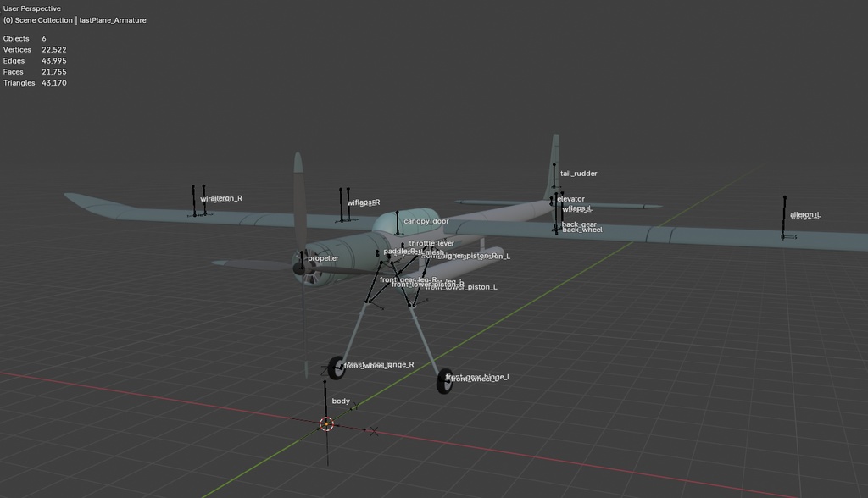Select the "canopy_door" bone label
868x498 pixels.
[426, 221]
